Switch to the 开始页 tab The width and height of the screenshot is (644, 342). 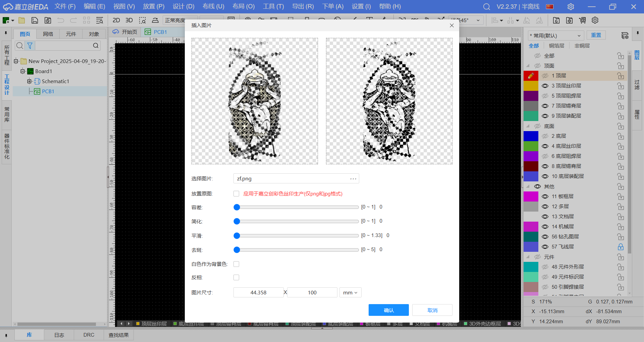pos(125,32)
